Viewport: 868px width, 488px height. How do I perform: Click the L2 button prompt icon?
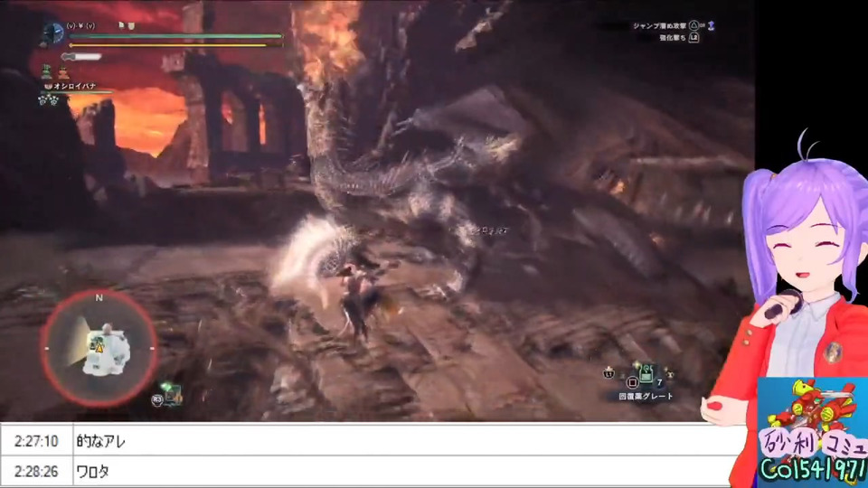(693, 38)
